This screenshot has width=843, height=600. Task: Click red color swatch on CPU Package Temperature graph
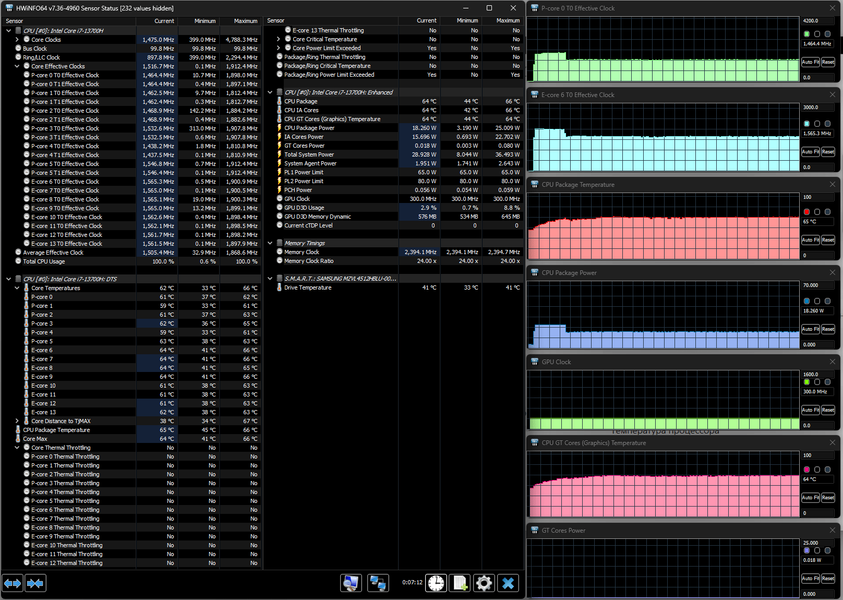806,211
